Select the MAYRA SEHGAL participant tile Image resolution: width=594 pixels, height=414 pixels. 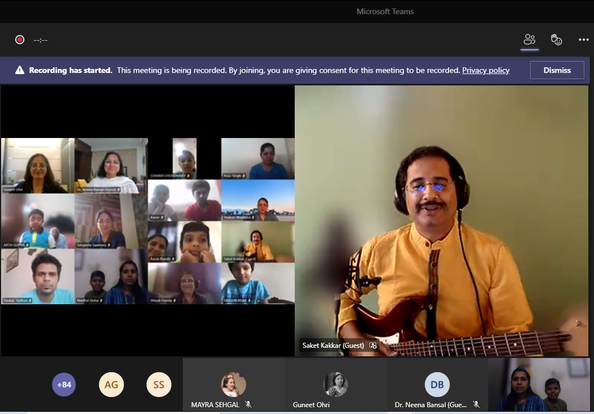(233, 384)
